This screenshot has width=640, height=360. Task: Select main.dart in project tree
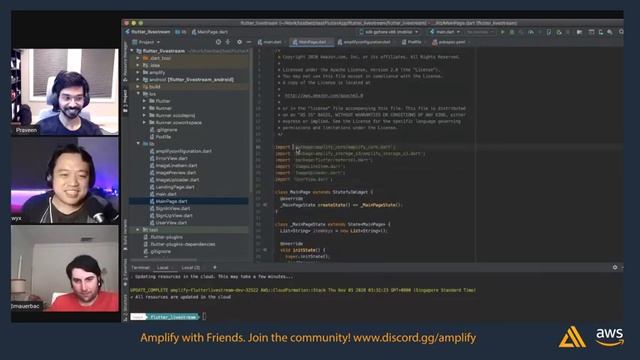tap(166, 194)
